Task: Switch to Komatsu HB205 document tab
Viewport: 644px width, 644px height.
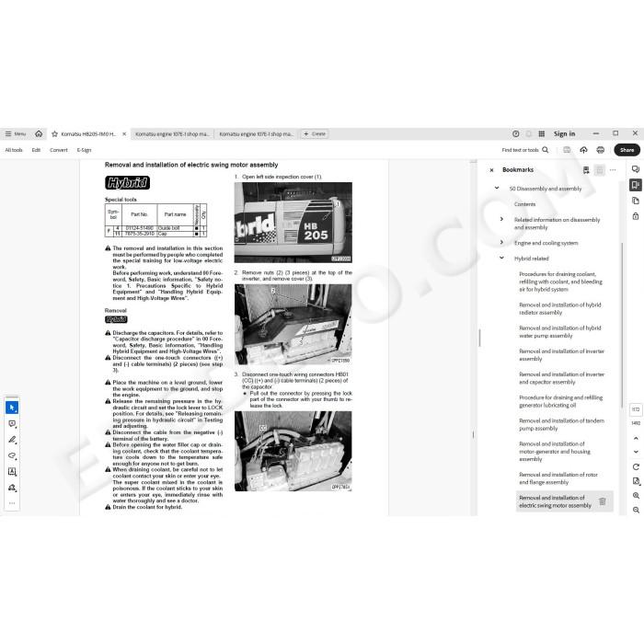Action: [x=88, y=134]
